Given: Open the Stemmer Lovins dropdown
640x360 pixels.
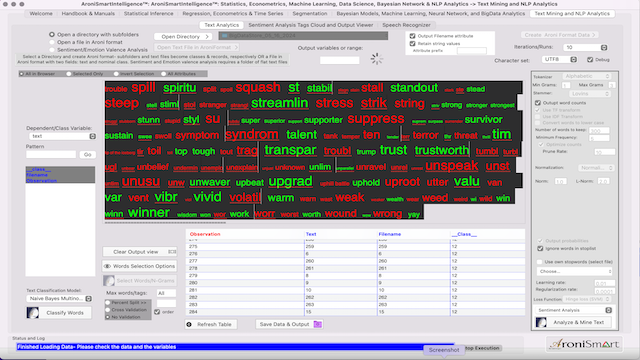Looking at the screenshot, I should point(590,94).
